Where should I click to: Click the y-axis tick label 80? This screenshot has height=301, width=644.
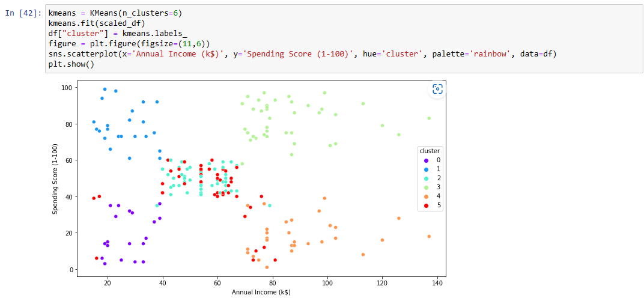(70, 124)
